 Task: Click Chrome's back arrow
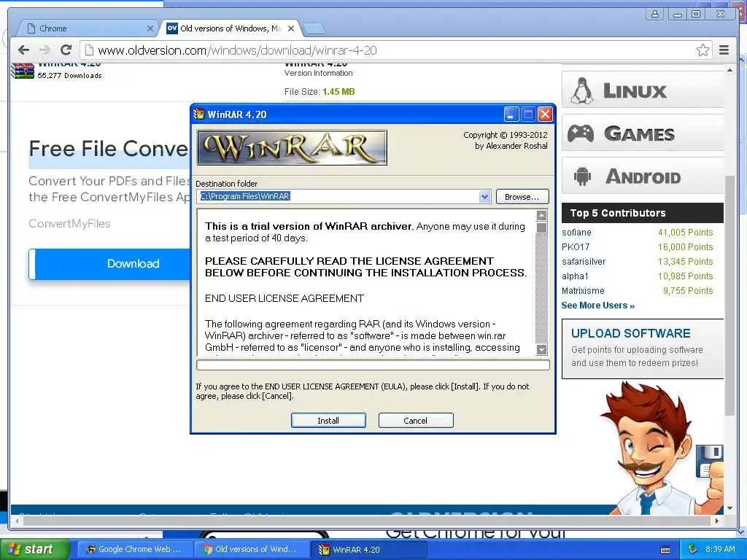point(23,50)
